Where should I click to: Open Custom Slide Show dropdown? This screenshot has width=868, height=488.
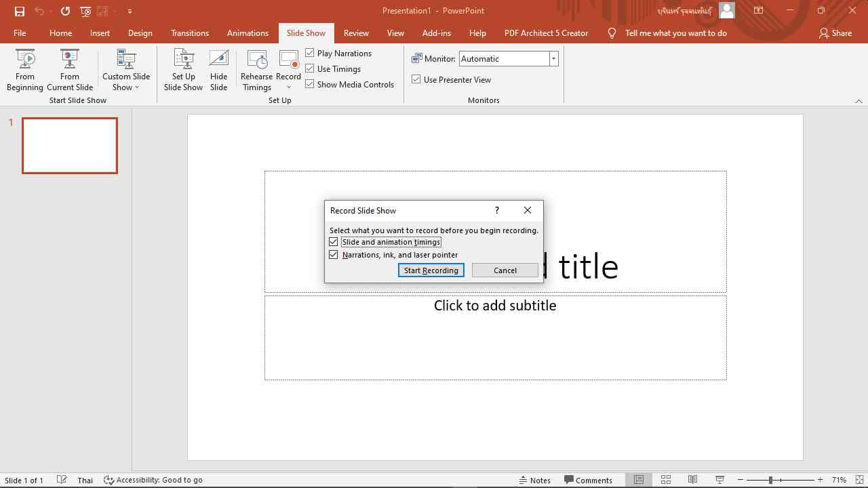click(126, 70)
